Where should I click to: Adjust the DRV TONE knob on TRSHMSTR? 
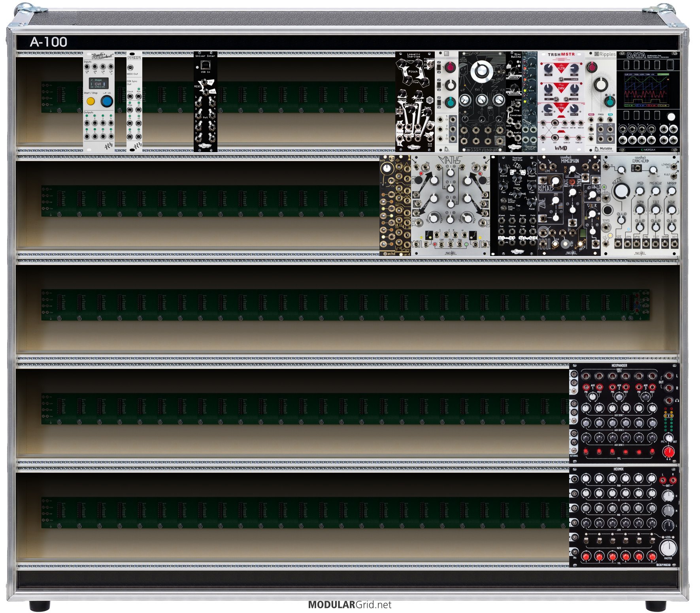pyautogui.click(x=574, y=88)
